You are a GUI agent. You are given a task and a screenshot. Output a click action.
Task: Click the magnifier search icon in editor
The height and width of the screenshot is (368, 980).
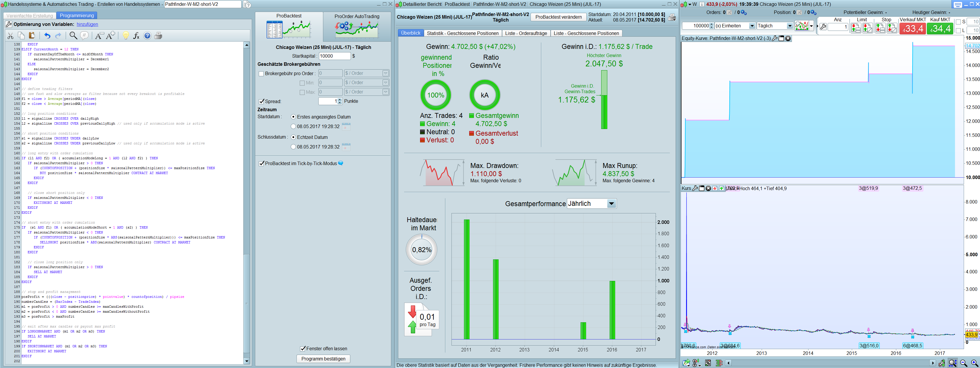73,36
